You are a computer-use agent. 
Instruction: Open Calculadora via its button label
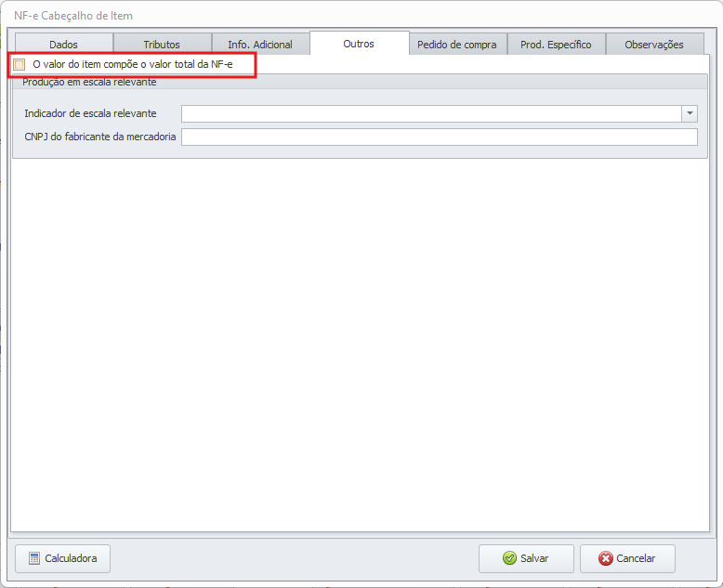coord(71,558)
